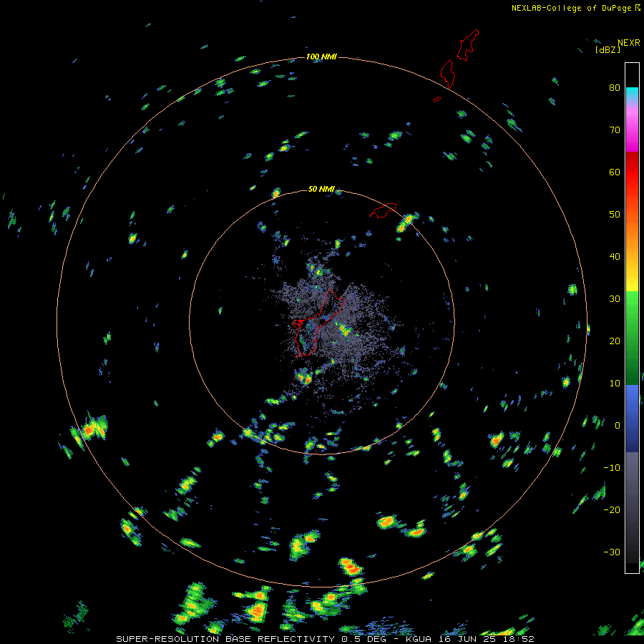Click the red island outline near the 50 NMI ring
The height and width of the screenshot is (644, 644).
click(383, 210)
